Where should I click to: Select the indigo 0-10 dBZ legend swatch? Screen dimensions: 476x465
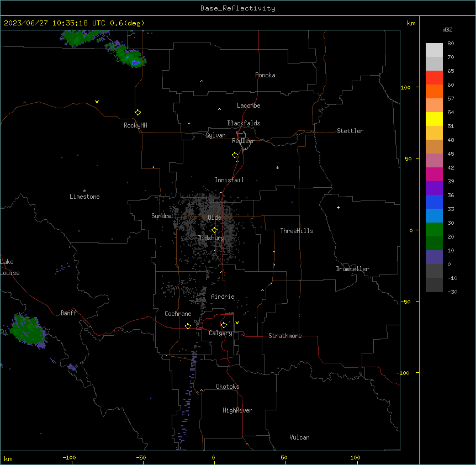pyautogui.click(x=434, y=257)
